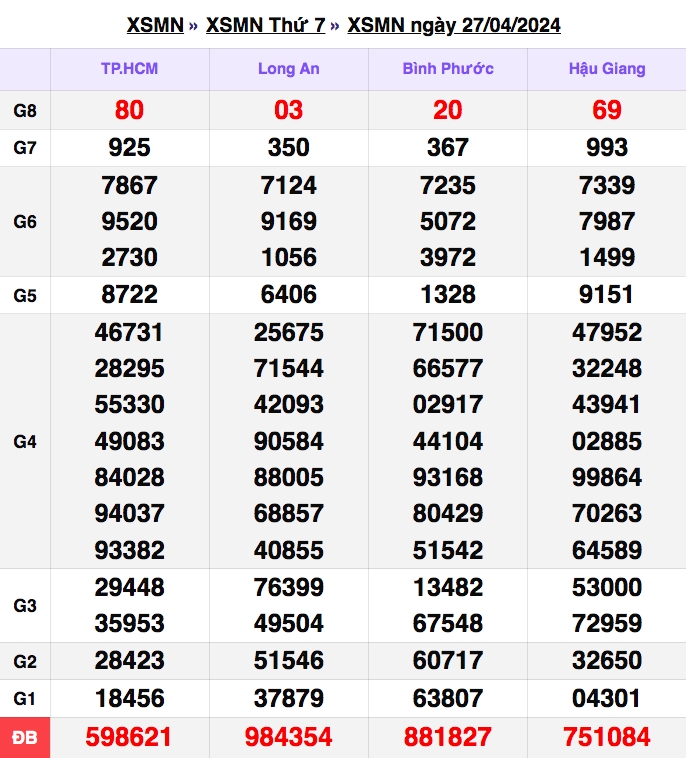The width and height of the screenshot is (686, 758).
Task: Click Hậu Giang G7 result 993
Action: 607,147
